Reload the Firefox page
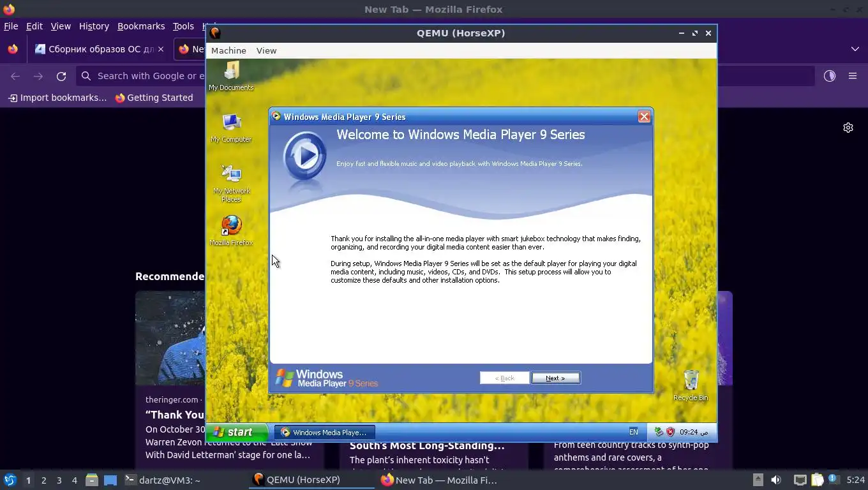This screenshot has width=868, height=490. 61,76
